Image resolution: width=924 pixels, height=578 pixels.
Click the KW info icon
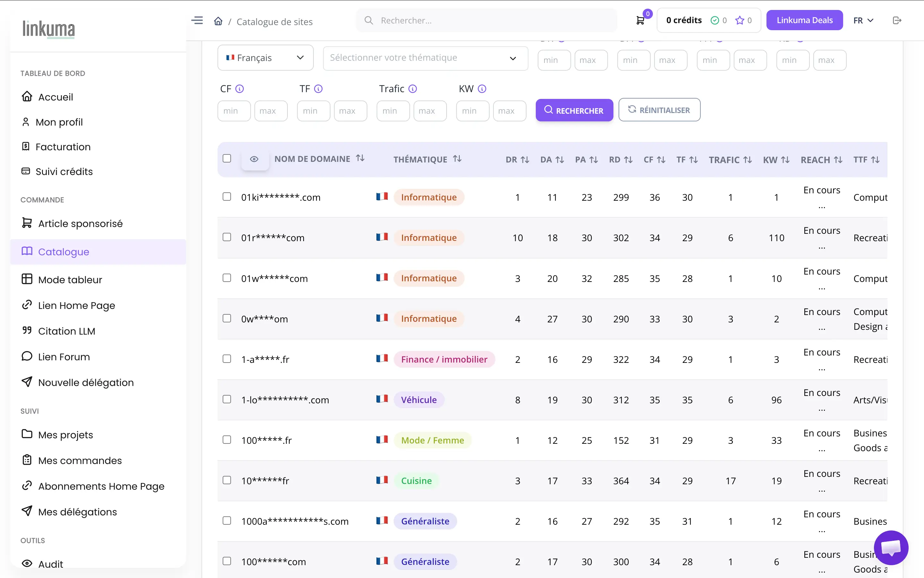pos(482,89)
